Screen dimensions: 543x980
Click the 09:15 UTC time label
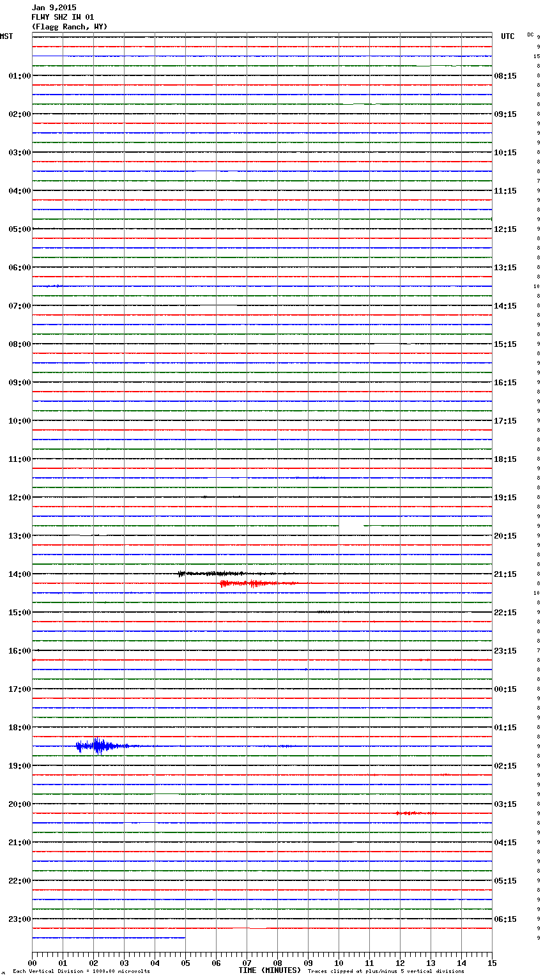point(505,114)
